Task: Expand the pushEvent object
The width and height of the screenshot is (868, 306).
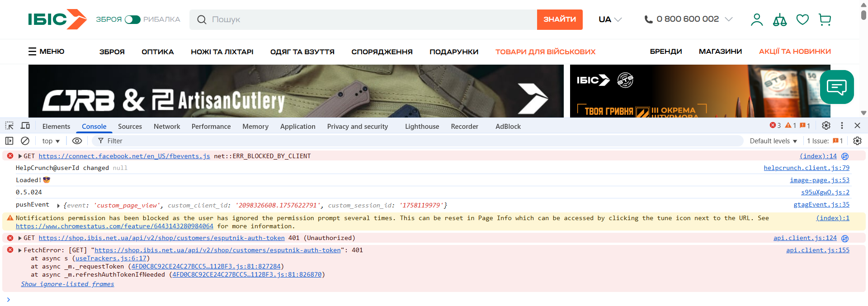Action: 58,206
